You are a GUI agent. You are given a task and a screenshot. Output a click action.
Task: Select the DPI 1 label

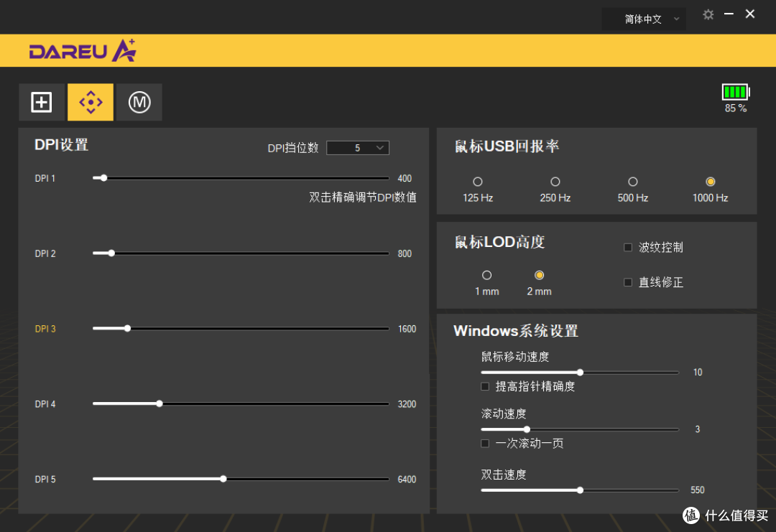tap(45, 179)
